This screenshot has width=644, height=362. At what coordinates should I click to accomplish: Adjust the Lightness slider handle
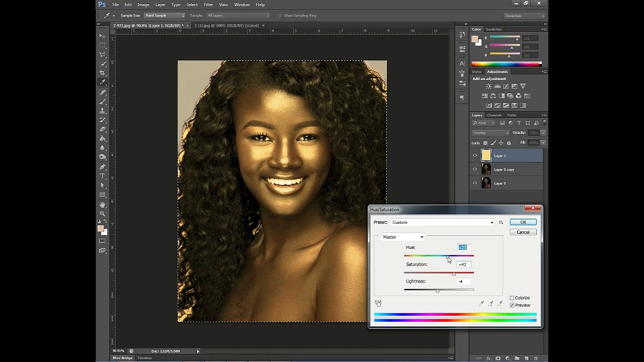point(437,291)
